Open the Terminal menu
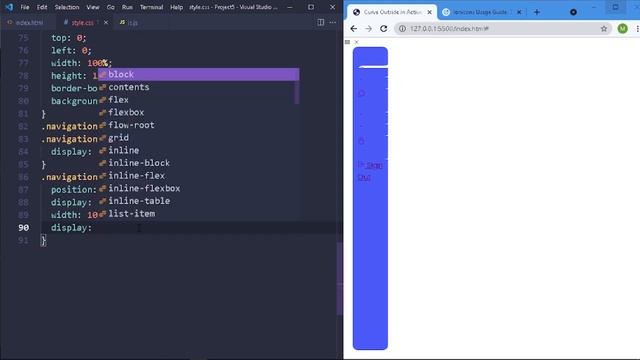This screenshot has width=640, height=360. coord(151,7)
